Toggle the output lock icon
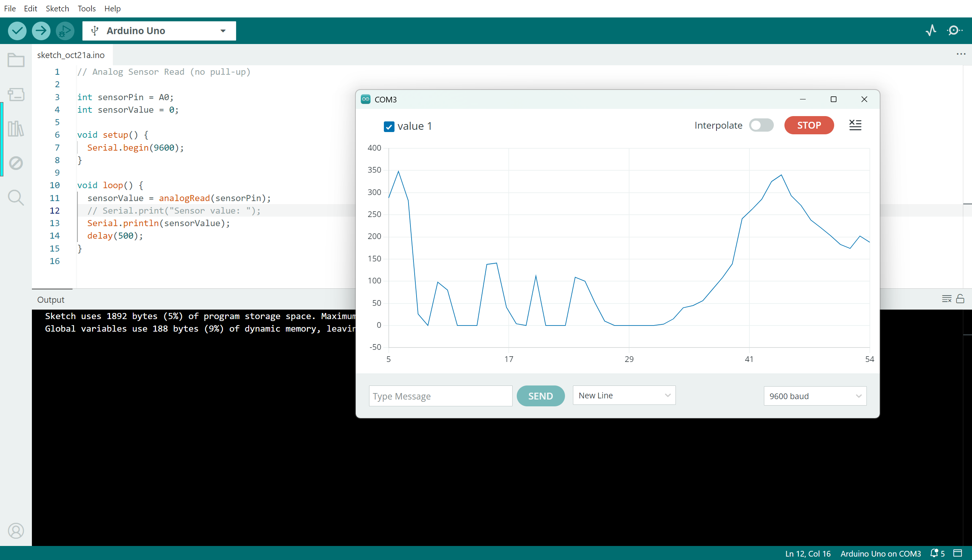Screen dimensions: 972x560 (x=960, y=299)
